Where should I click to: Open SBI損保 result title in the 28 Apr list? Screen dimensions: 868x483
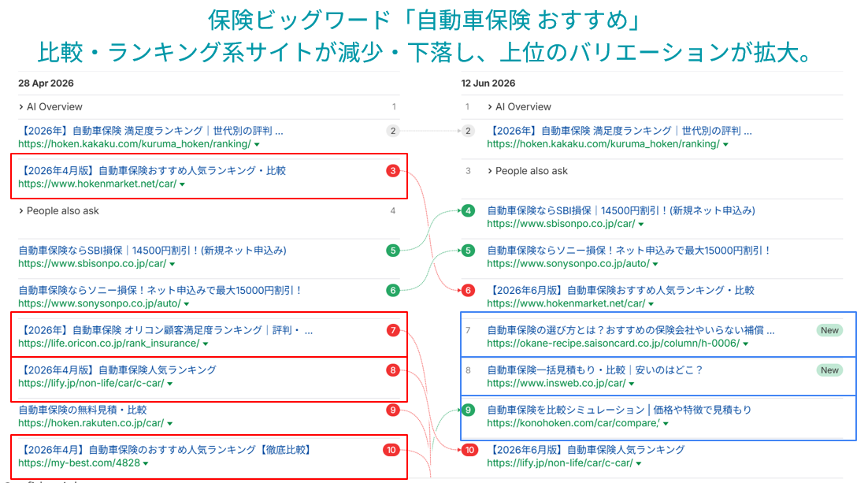click(152, 251)
